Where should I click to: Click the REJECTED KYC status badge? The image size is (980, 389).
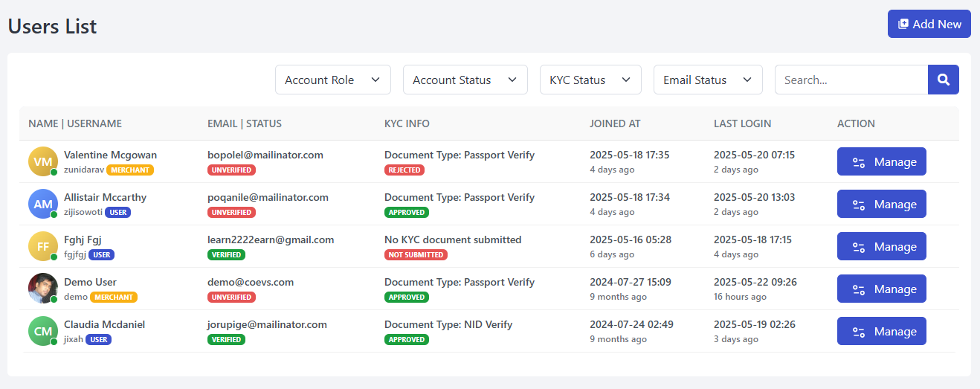pyautogui.click(x=404, y=170)
